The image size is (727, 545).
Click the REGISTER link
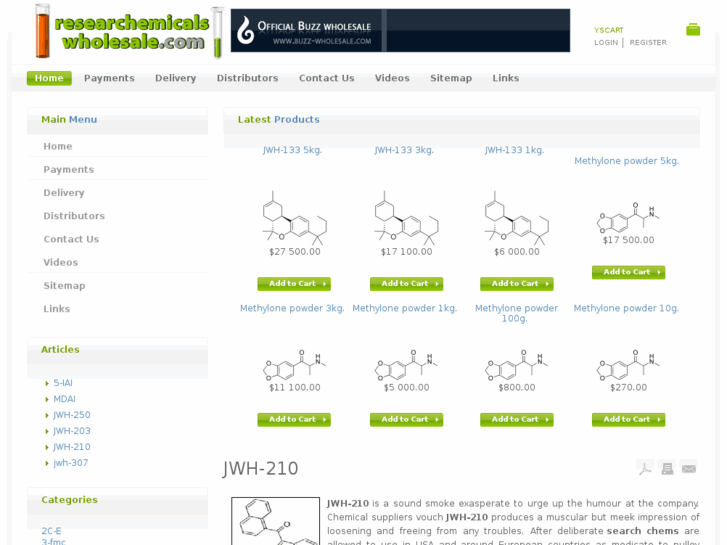point(648,42)
